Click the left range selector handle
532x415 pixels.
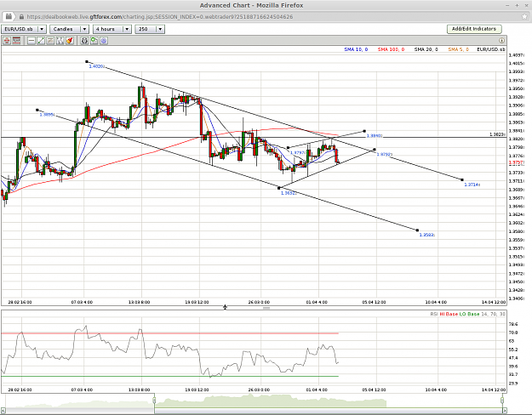(x=154, y=401)
